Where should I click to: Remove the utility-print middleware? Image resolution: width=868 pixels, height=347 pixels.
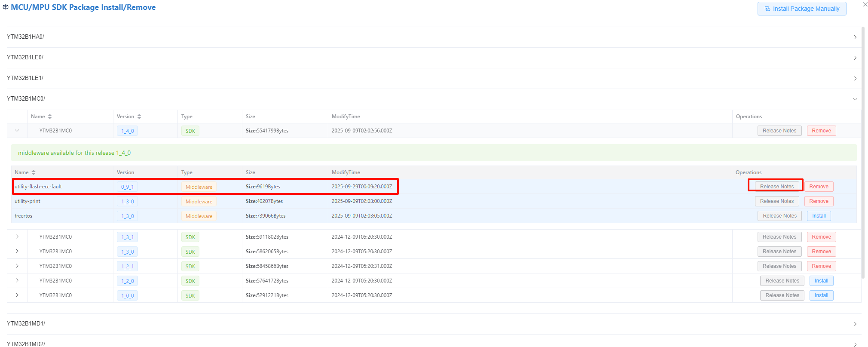tap(819, 201)
